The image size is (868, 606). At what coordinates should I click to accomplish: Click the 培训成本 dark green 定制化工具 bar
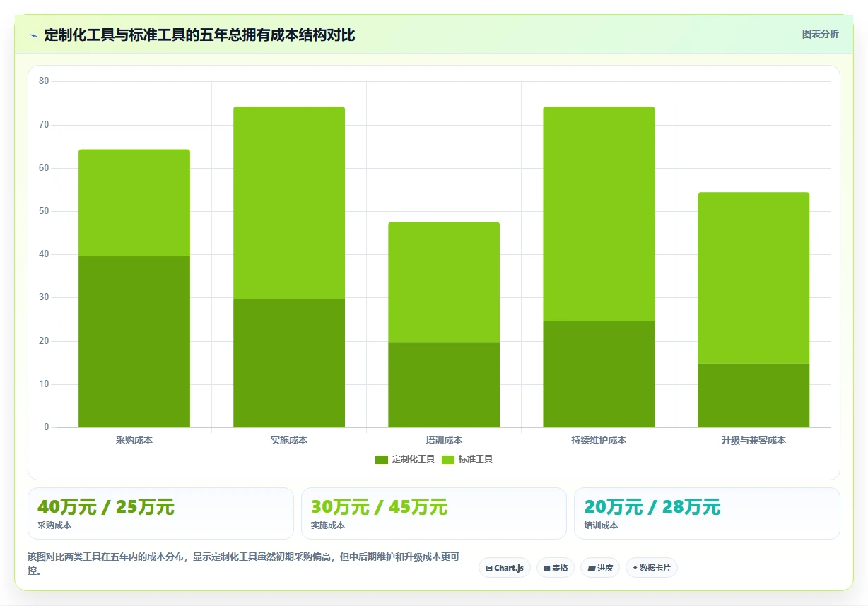pyautogui.click(x=444, y=385)
